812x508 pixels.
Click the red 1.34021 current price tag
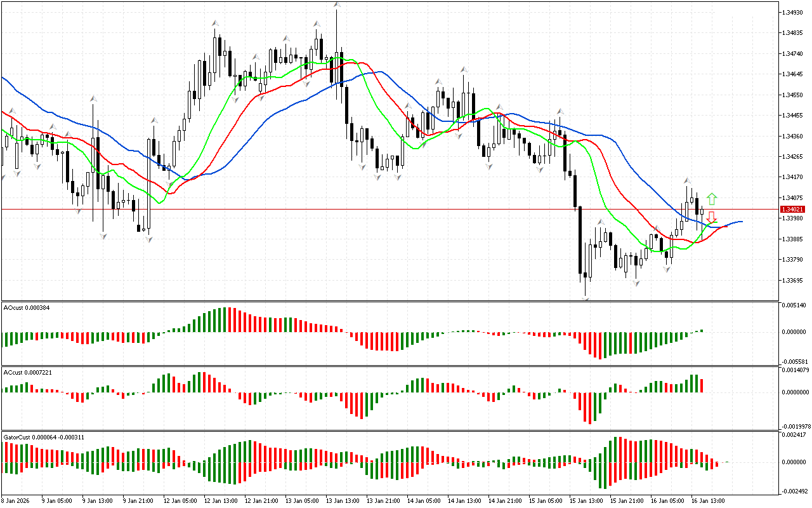pos(793,209)
